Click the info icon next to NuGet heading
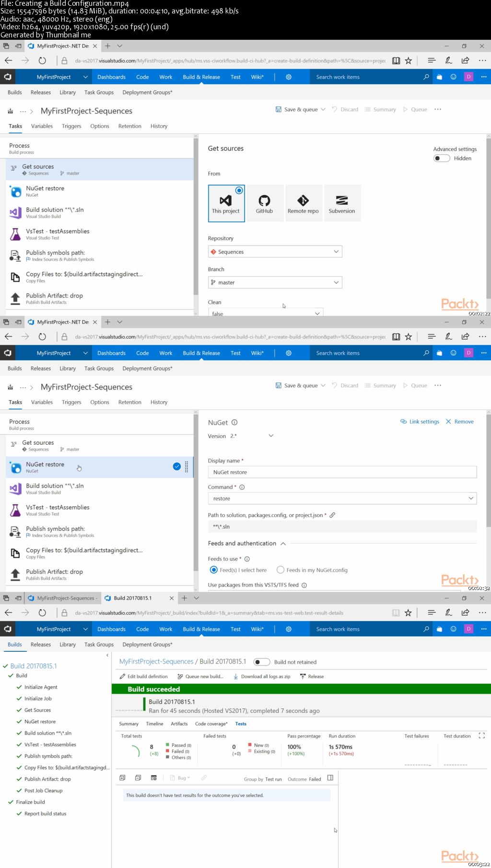The image size is (491, 868). (234, 422)
